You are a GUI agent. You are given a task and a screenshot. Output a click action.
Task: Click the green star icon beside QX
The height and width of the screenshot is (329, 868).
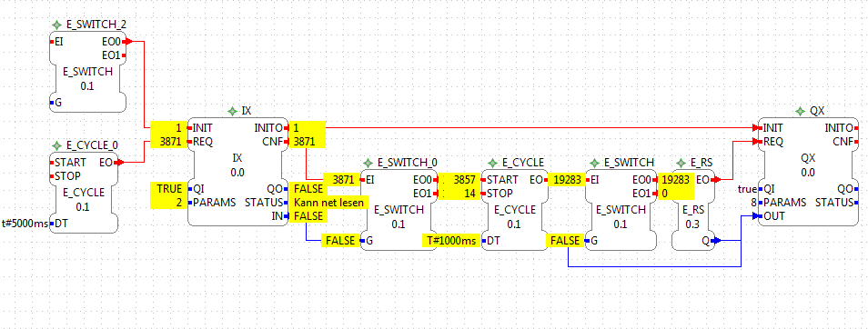[800, 111]
